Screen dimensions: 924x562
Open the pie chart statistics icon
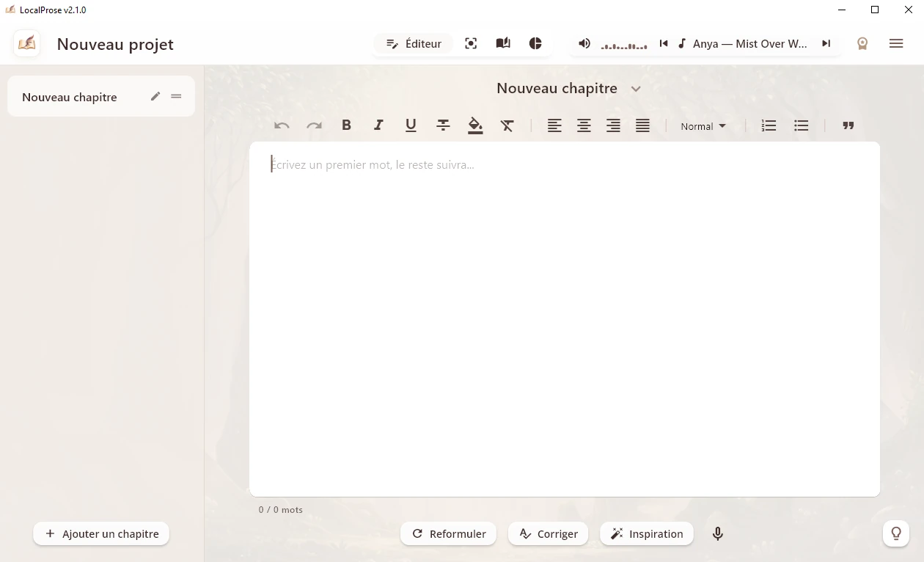[x=535, y=43]
